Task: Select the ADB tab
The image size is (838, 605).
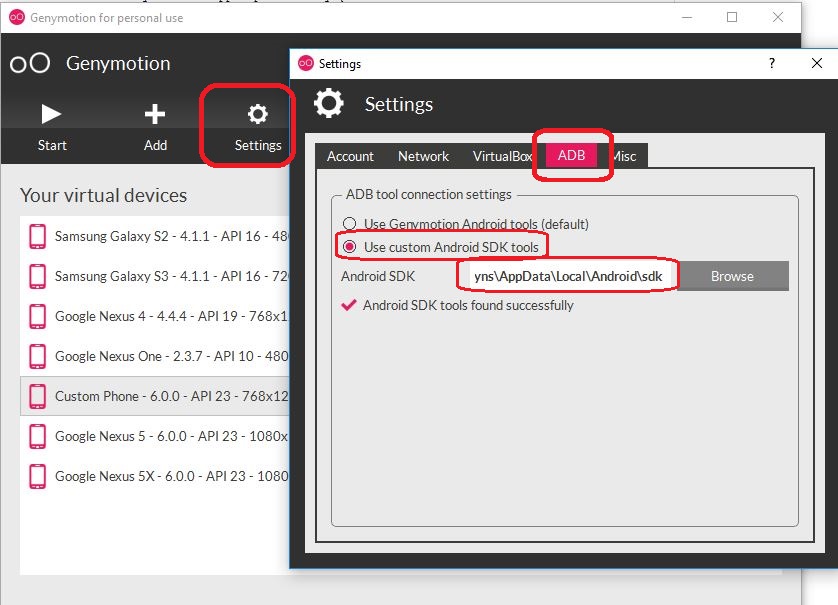Action: (571, 156)
